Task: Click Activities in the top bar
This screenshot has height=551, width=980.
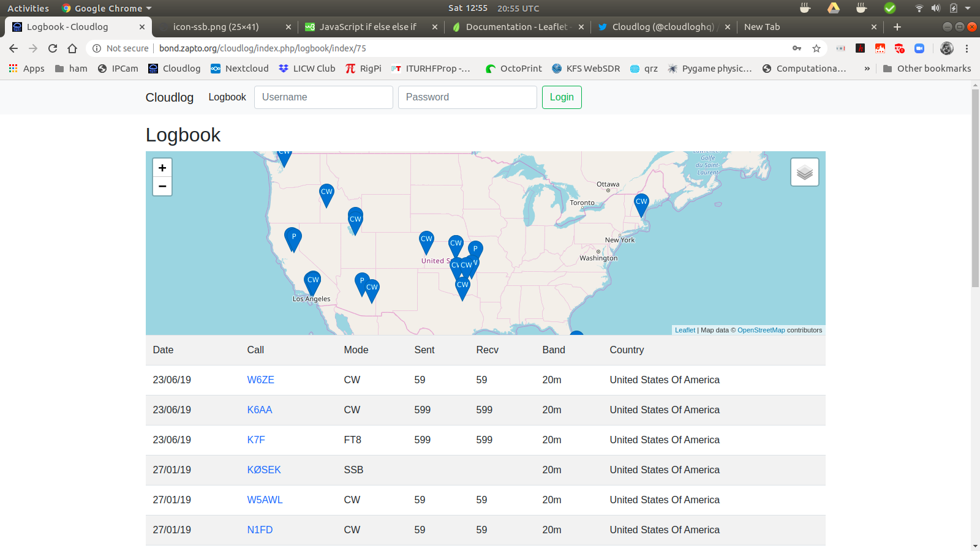Action: coord(28,8)
